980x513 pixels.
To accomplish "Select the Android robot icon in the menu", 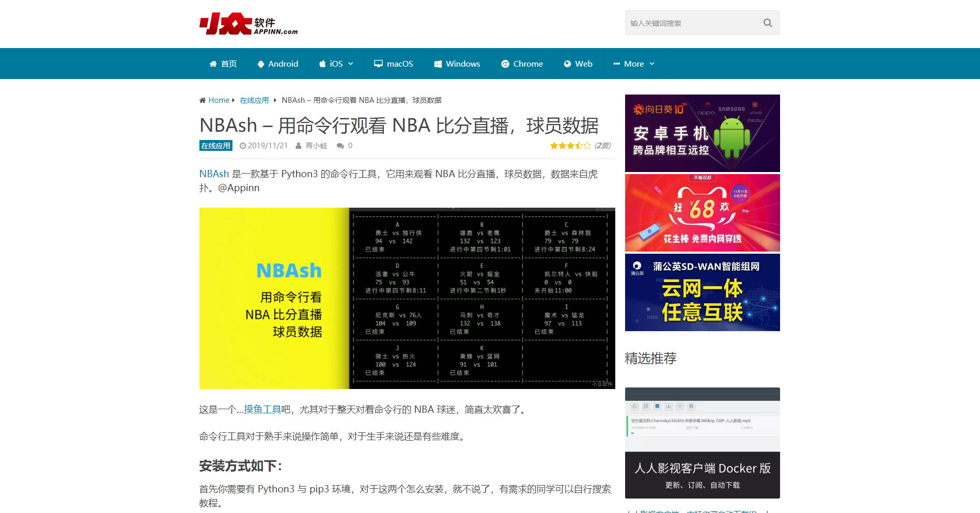I will point(262,64).
